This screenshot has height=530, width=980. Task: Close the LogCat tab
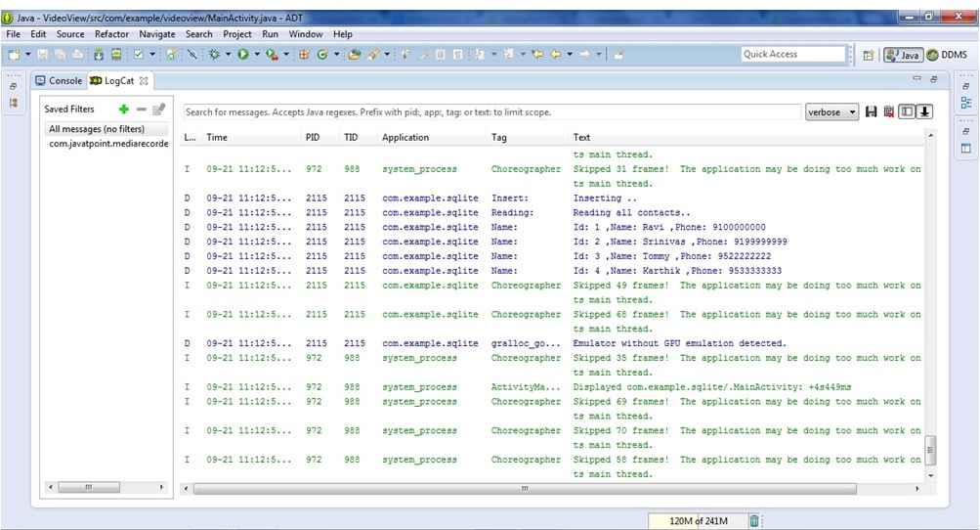[144, 81]
